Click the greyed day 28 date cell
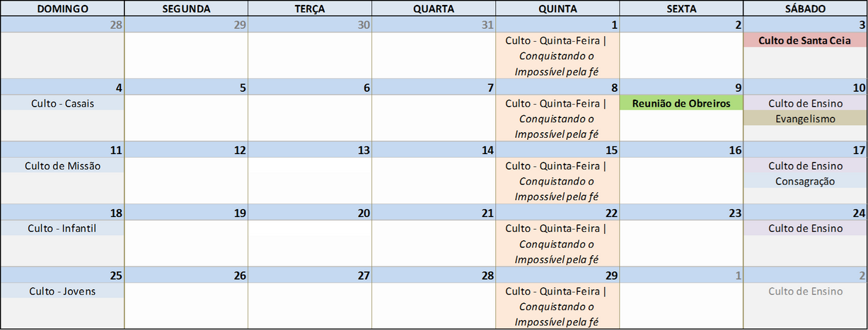The image size is (868, 330). pyautogui.click(x=62, y=25)
